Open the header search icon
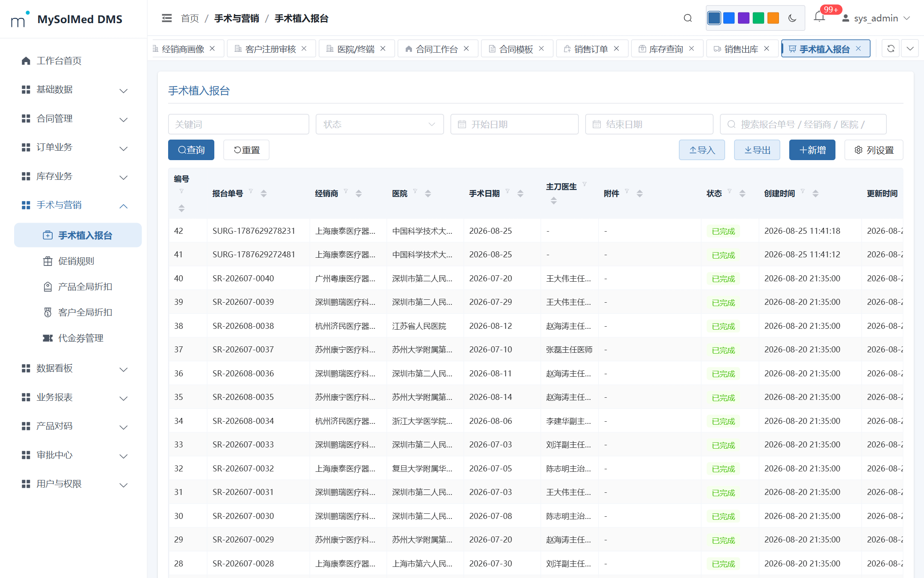This screenshot has width=924, height=578. pos(687,18)
